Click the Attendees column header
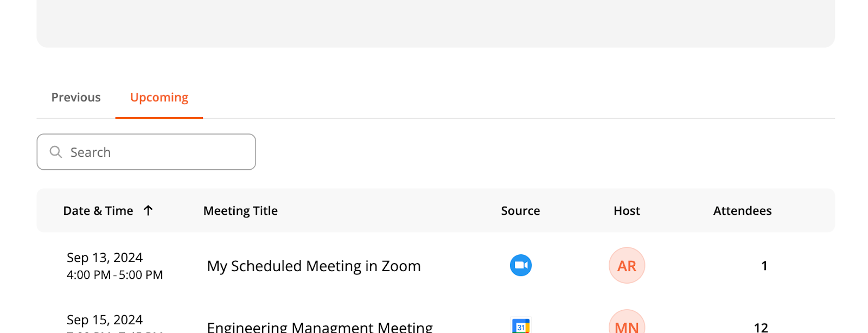Viewport: 868px width, 333px height. (x=742, y=210)
